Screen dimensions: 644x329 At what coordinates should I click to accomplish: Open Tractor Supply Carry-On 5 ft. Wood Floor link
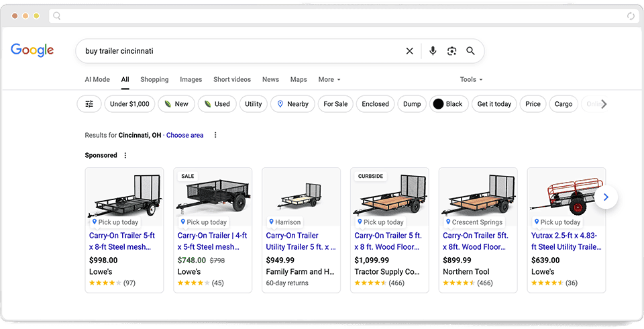388,241
